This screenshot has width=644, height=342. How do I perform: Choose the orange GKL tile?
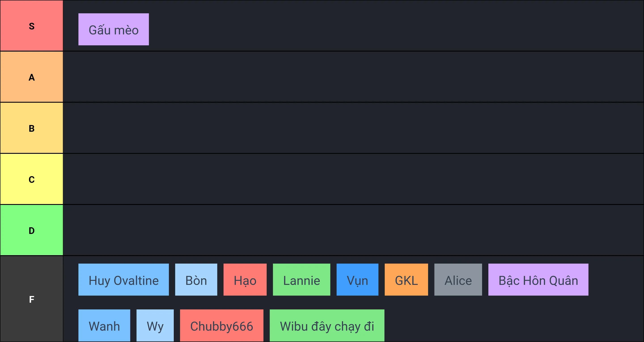[406, 280]
